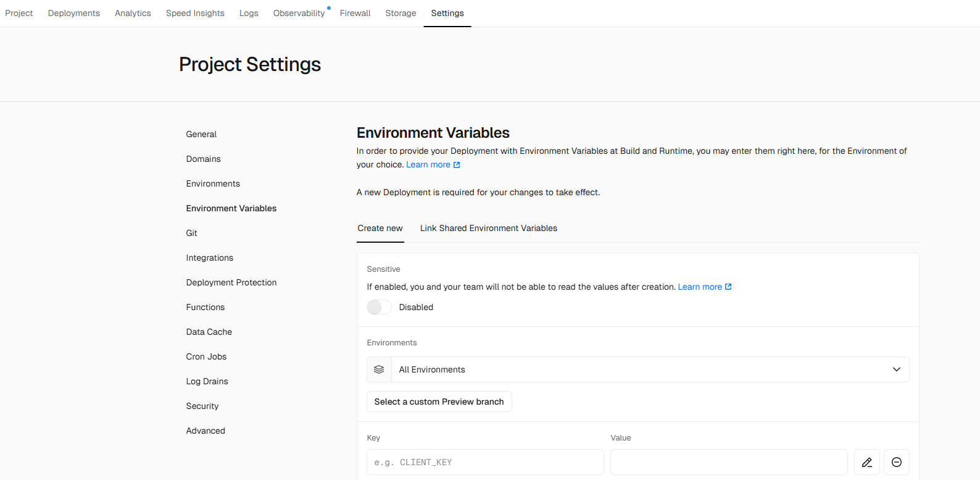Open the Firewall tab
This screenshot has width=980, height=480.
tap(355, 13)
